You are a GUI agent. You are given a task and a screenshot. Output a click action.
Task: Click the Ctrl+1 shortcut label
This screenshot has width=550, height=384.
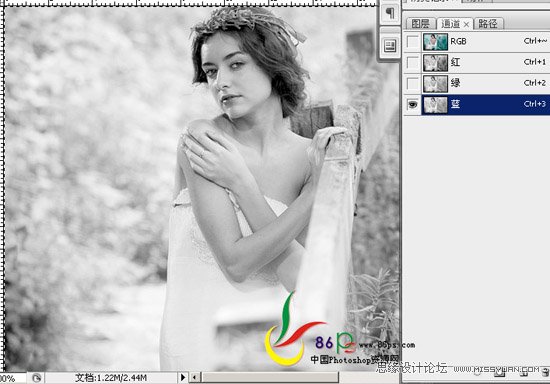(535, 62)
